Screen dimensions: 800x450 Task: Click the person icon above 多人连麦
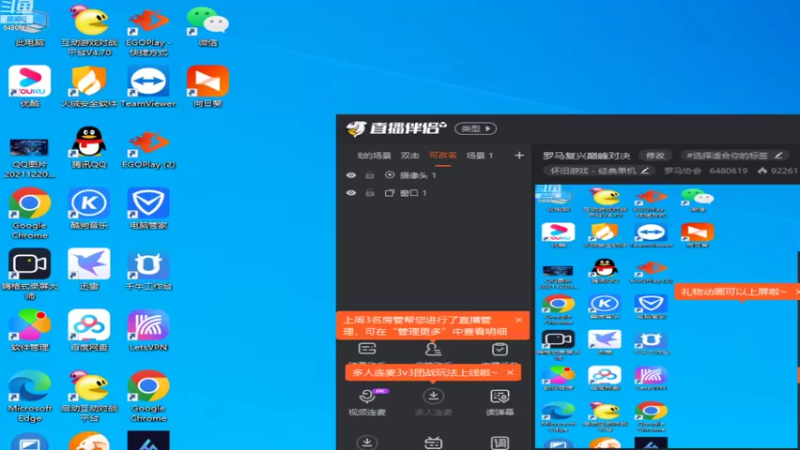click(x=433, y=349)
